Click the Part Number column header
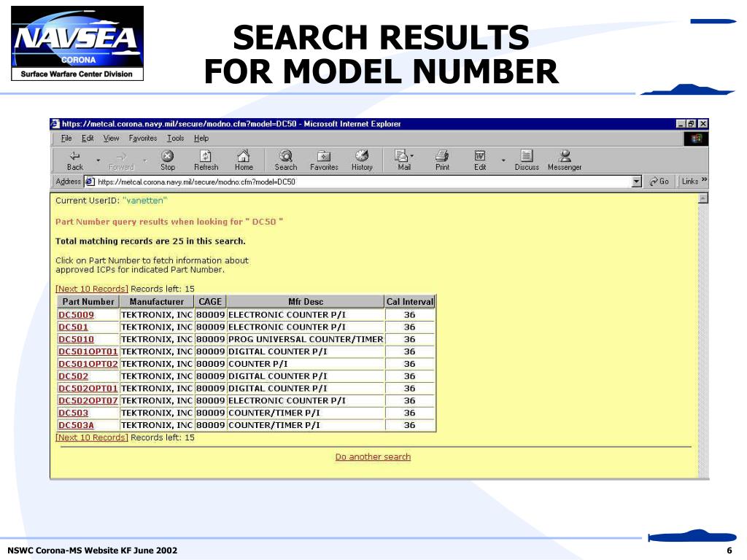Screen dimensions: 747x560 coord(88,302)
